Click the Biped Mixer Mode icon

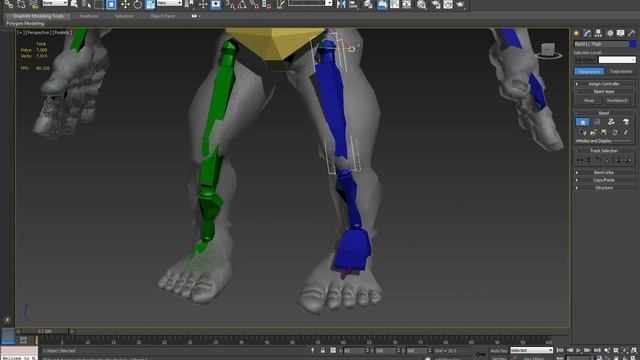pos(625,122)
